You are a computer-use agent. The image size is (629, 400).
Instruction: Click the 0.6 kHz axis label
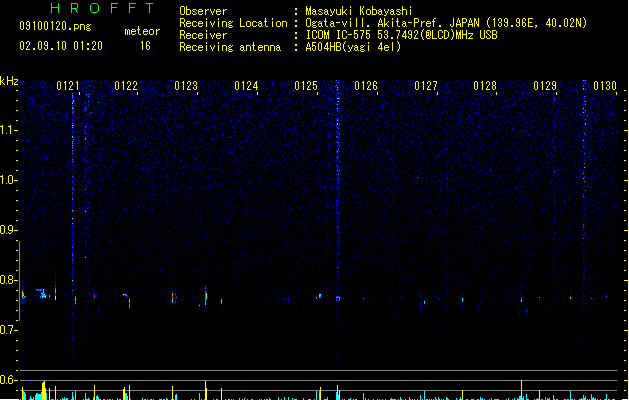[x=7, y=380]
